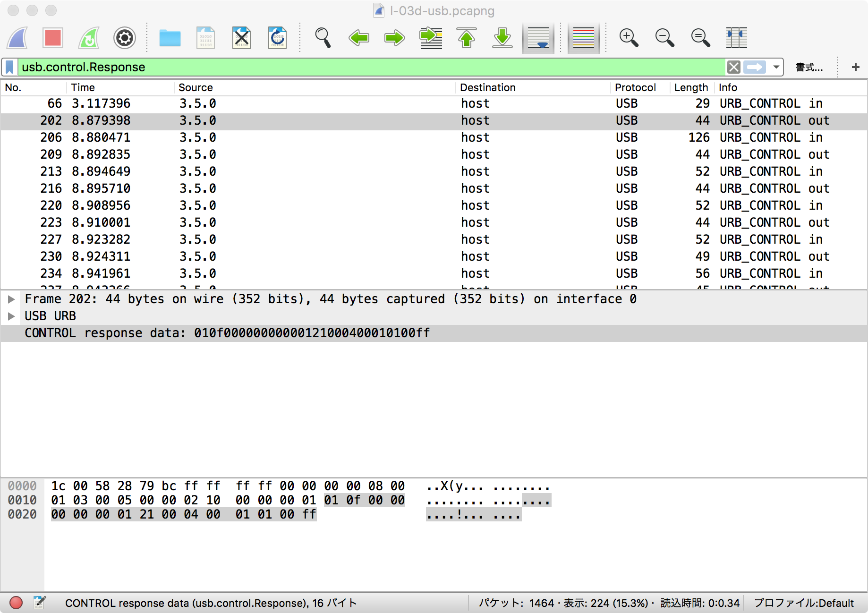Expand the Frame 202 details tree
The height and width of the screenshot is (613, 868).
(x=11, y=299)
